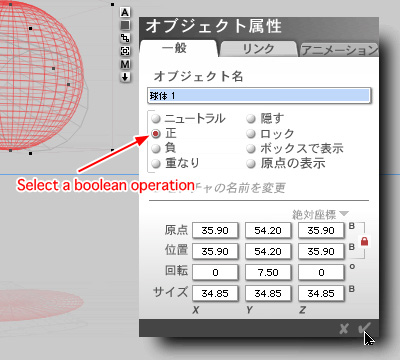Click the camera focus icon in viewport toolbar

[x=125, y=51]
